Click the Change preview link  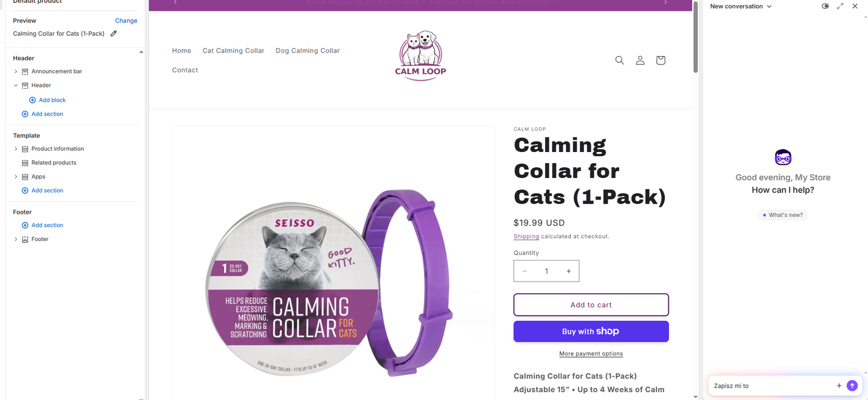[x=126, y=21]
